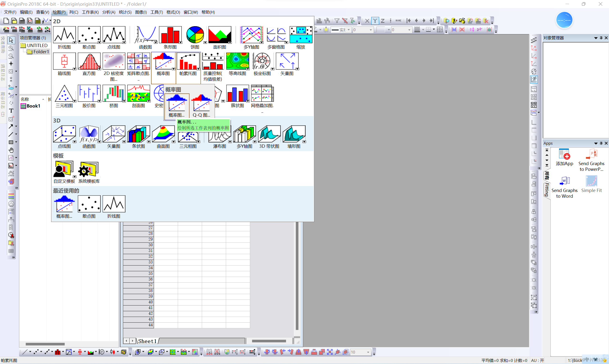Image resolution: width=609 pixels, height=364 pixels.
Task: Click the worksheet horizontal scrollbar
Action: pyautogui.click(x=269, y=341)
